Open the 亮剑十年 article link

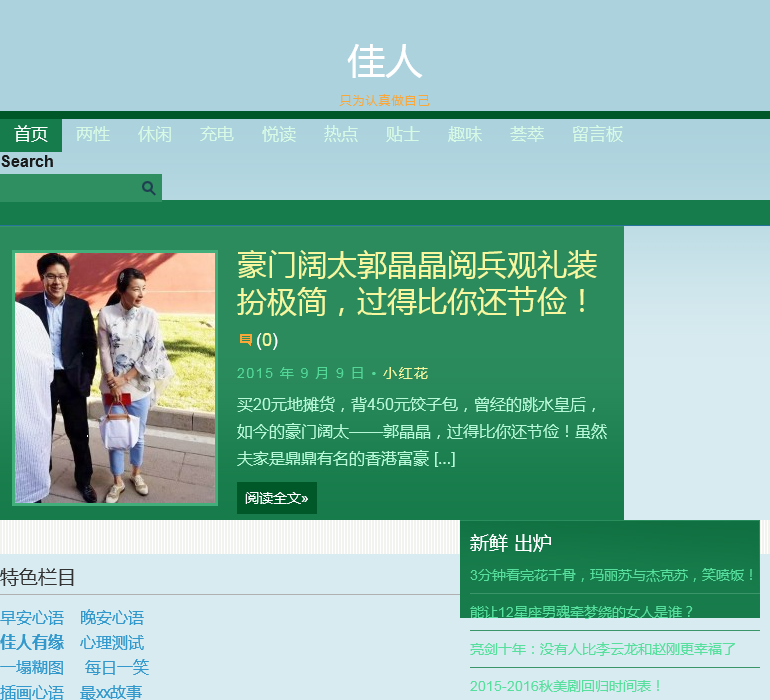click(x=603, y=649)
